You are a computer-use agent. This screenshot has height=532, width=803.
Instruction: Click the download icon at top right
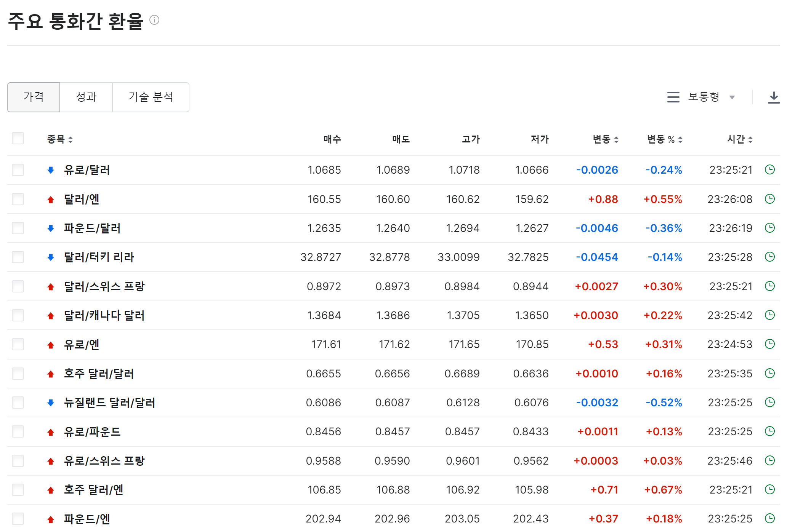coord(773,97)
